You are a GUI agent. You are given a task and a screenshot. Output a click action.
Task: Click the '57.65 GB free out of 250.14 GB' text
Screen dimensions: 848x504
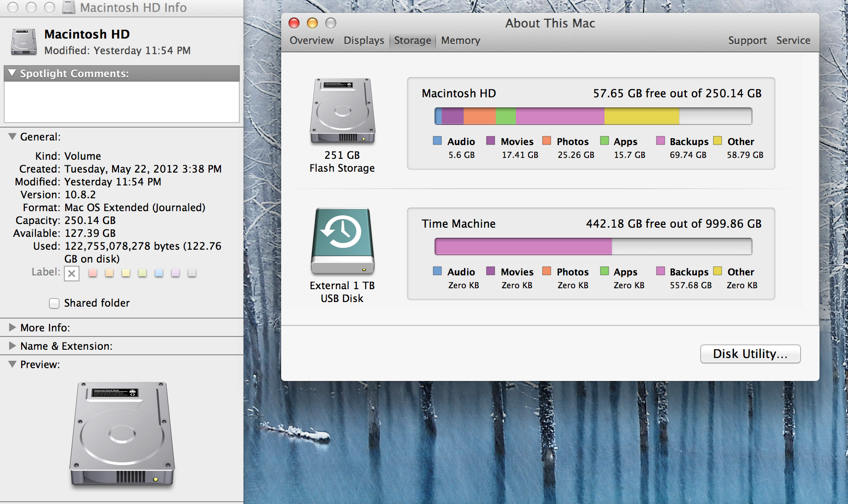pos(677,93)
